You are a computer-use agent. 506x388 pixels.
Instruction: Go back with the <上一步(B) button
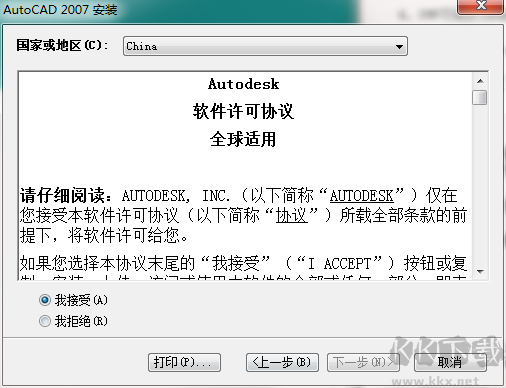282,362
